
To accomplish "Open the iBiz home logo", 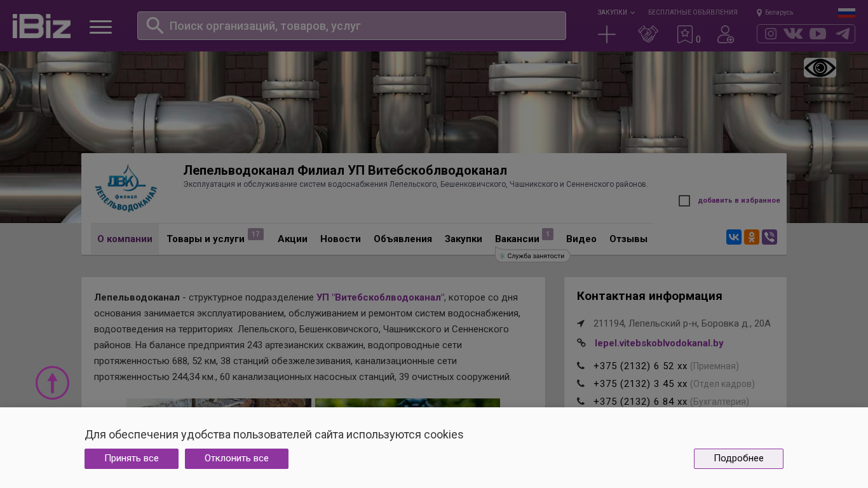I will [41, 26].
